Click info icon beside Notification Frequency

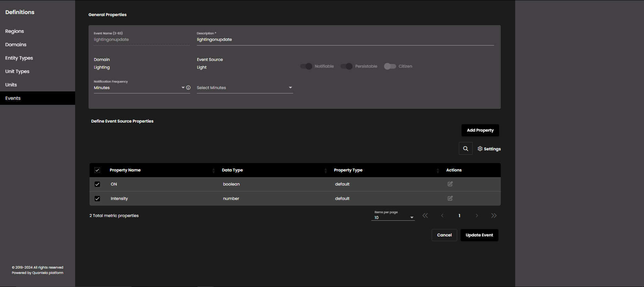189,88
